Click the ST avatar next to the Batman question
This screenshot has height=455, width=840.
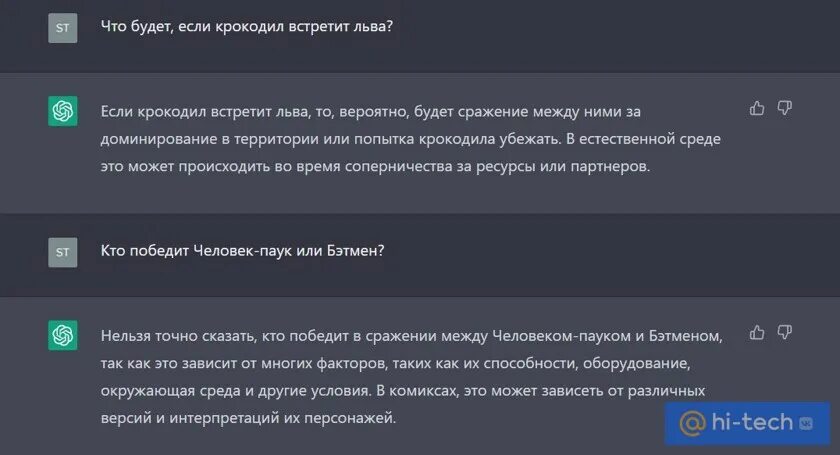tap(63, 252)
